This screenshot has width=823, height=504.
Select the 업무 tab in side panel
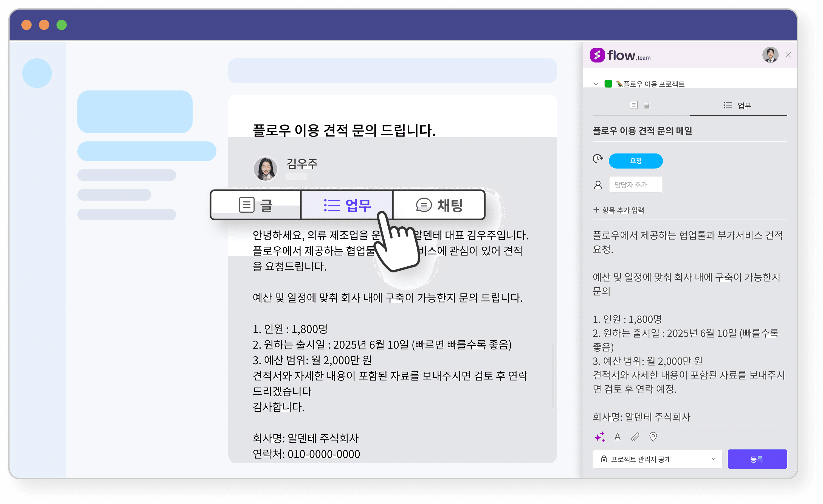click(x=737, y=106)
